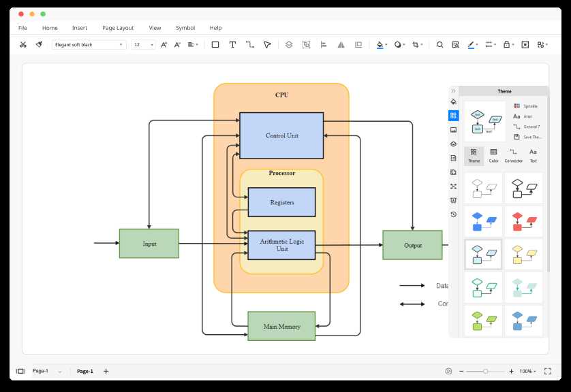Open the History clock icon
Viewport: 571px width, 392px height.
(x=453, y=214)
